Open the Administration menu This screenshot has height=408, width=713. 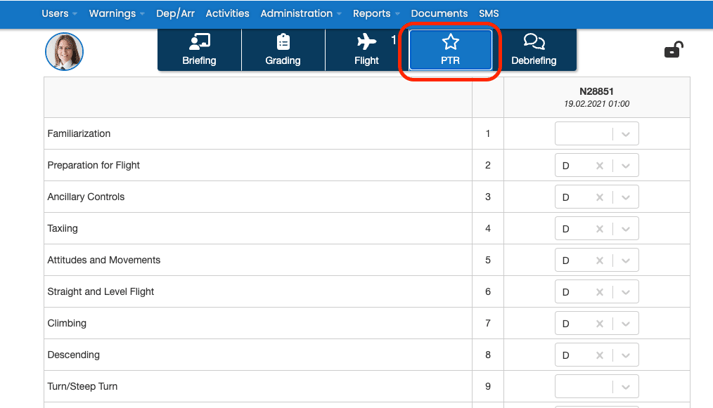pos(300,14)
